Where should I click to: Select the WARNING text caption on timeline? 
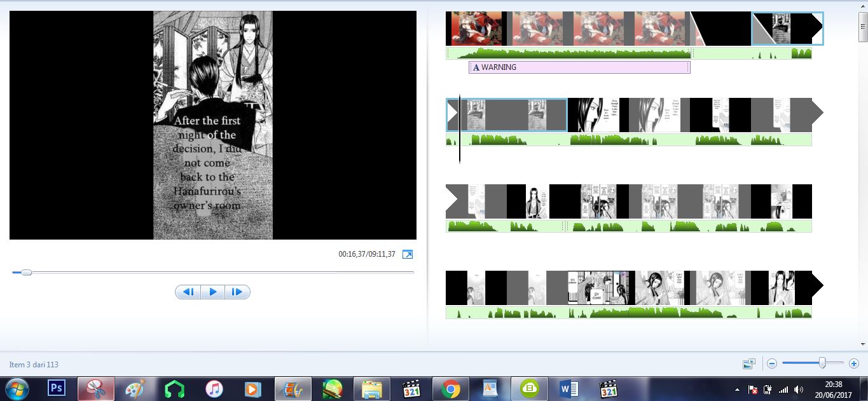pos(579,67)
